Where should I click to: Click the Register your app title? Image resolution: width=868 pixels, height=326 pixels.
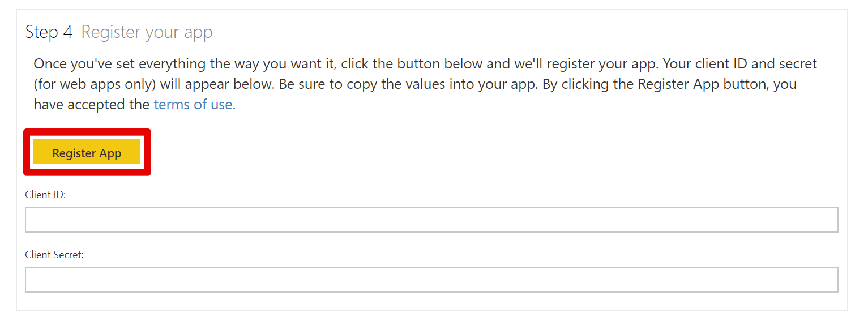(147, 32)
